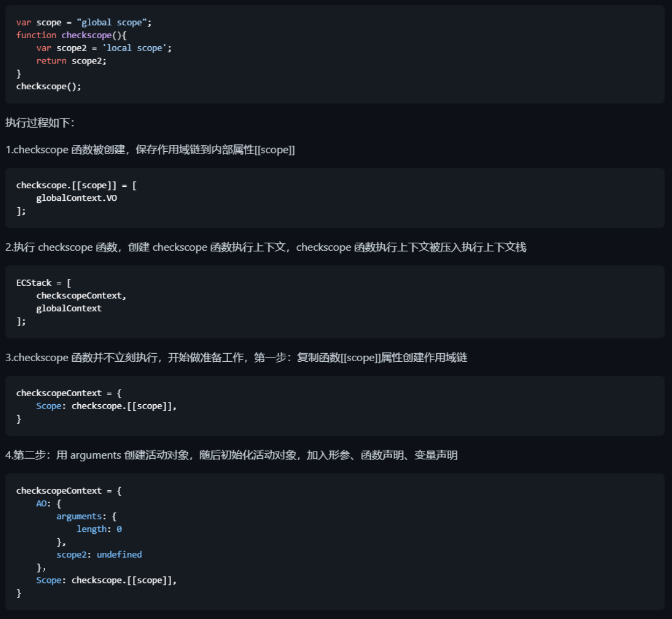Screen dimensions: 672x619
Task: Click 'globalContext' inside ECStack block
Action: [69, 308]
